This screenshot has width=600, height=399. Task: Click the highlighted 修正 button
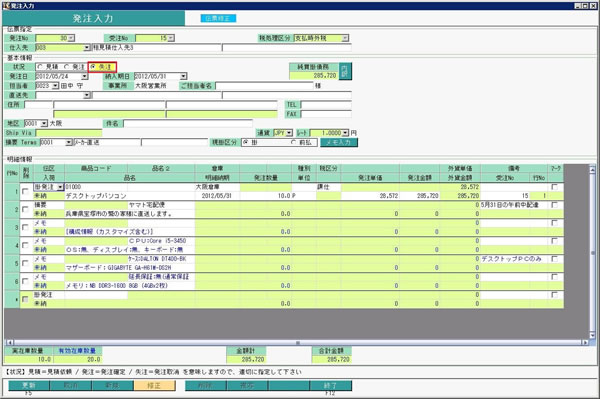pos(155,386)
